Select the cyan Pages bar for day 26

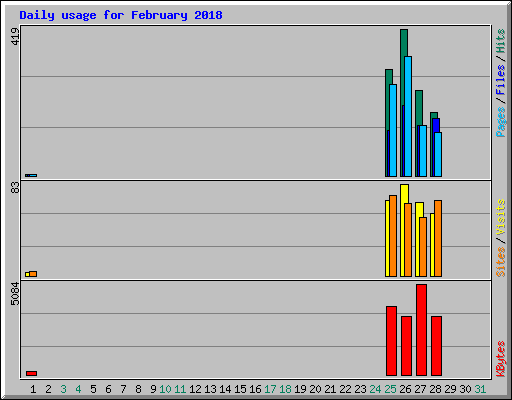click(408, 116)
